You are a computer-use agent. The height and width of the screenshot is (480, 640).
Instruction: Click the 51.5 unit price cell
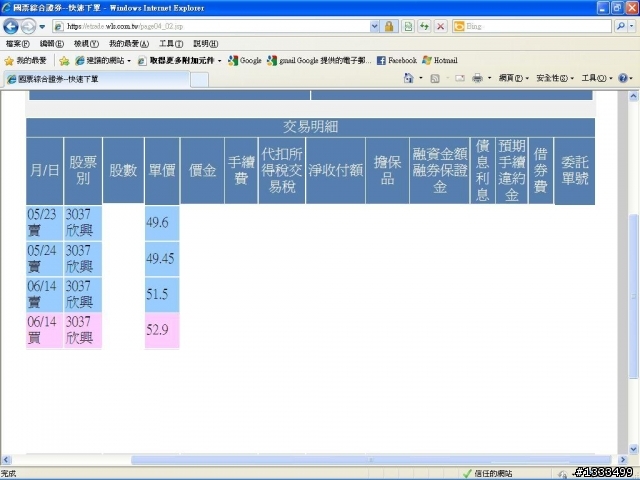click(x=162, y=294)
